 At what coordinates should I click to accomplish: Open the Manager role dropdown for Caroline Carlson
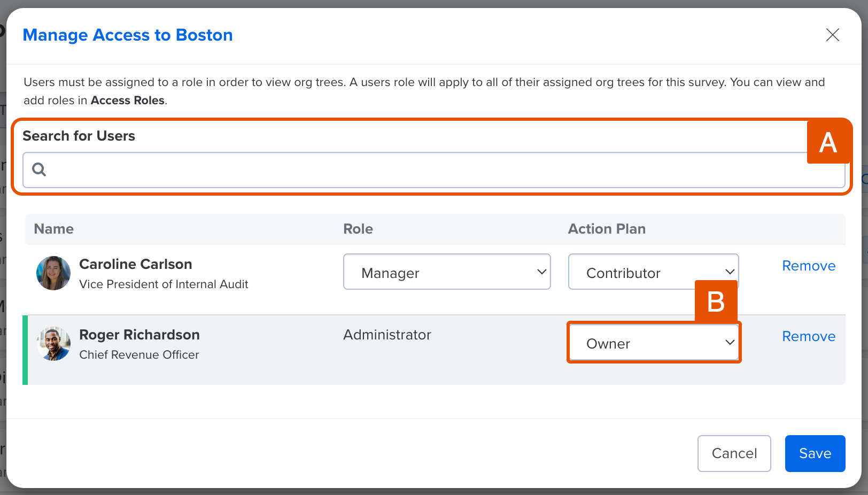click(x=446, y=272)
